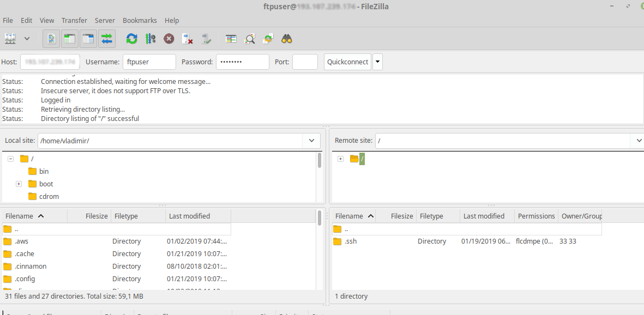Open the File menu
This screenshot has height=315, width=644.
tap(8, 20)
